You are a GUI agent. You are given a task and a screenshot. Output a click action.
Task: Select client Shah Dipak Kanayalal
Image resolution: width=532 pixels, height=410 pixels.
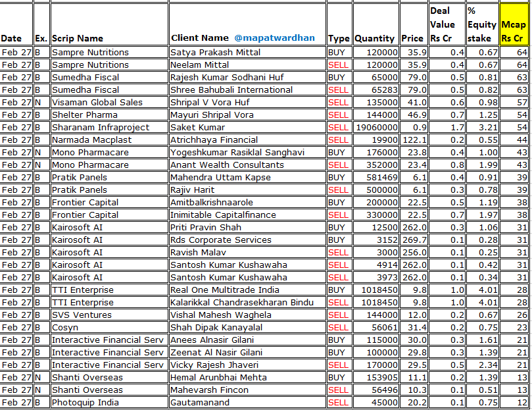point(216,328)
